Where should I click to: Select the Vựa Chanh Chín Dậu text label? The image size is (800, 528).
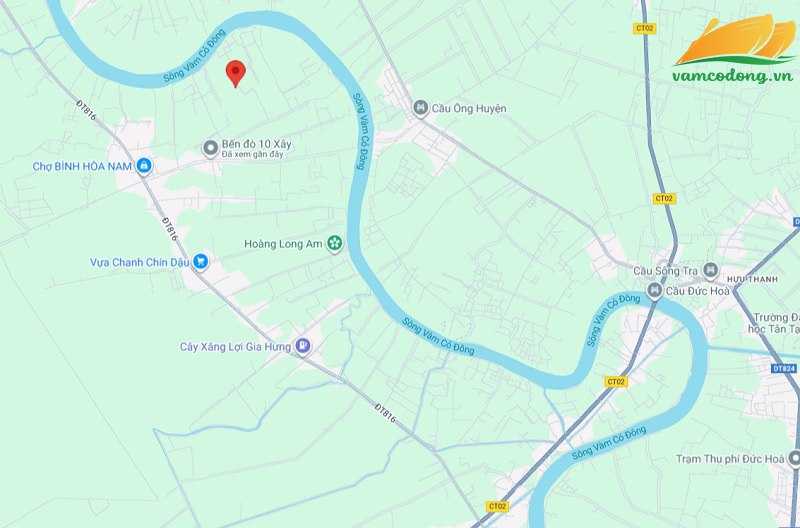pyautogui.click(x=140, y=262)
